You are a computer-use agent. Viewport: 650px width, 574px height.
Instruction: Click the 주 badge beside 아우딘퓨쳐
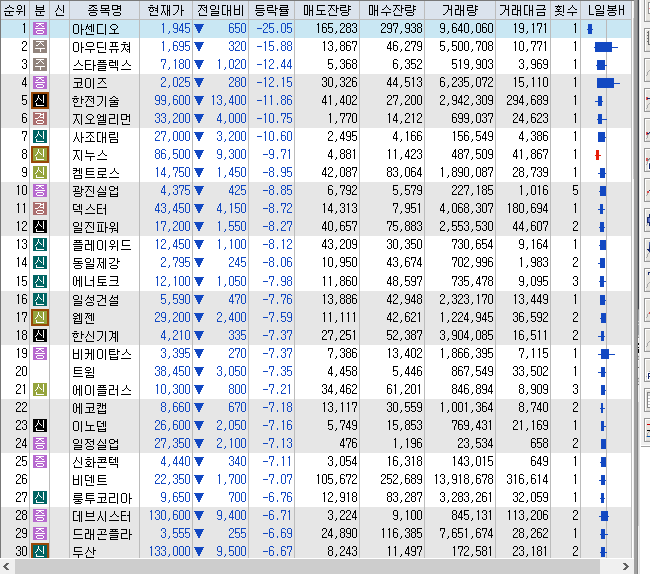click(x=40, y=46)
